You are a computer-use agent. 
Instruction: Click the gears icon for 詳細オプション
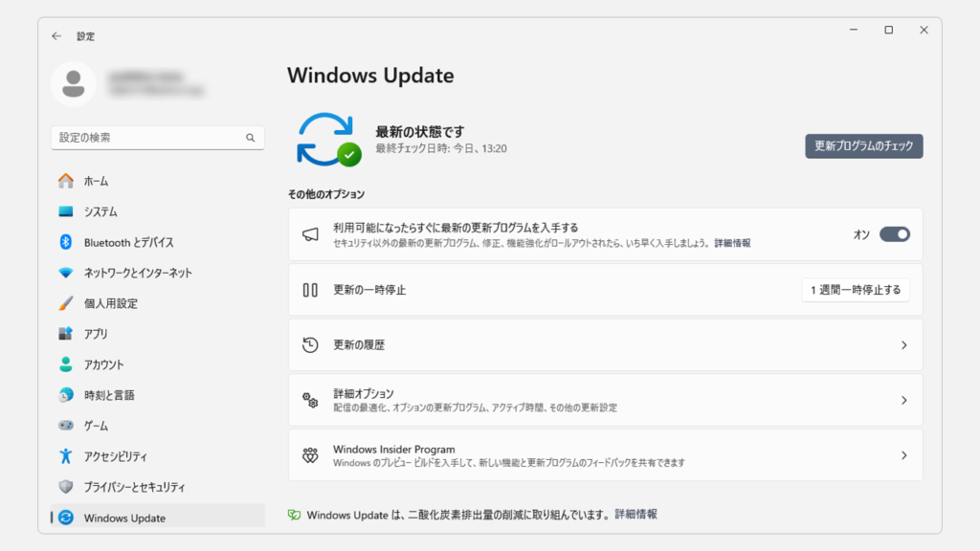(310, 400)
